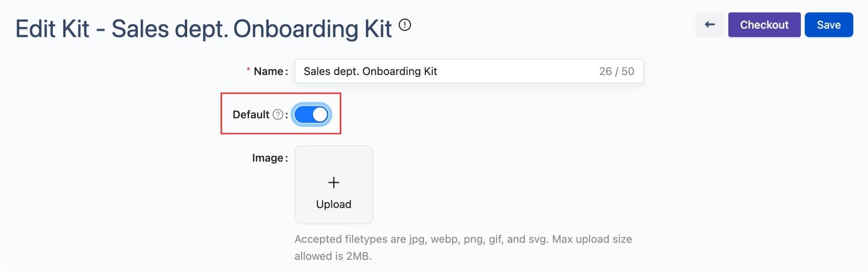Toggle the Default kit switch

[311, 115]
